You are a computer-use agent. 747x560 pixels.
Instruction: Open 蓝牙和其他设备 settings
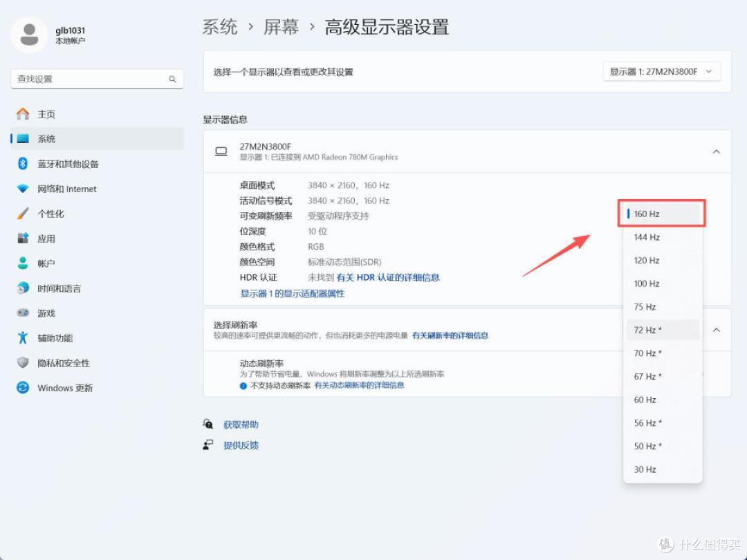click(98, 164)
